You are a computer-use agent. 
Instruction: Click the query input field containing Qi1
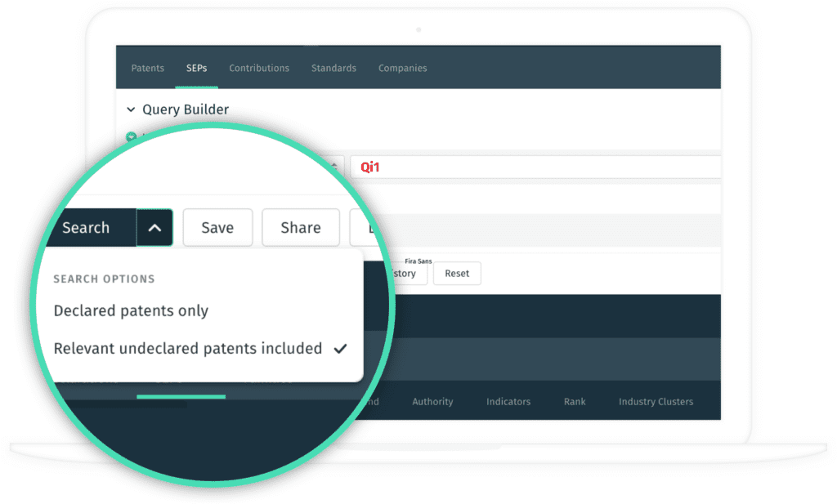[x=535, y=167]
